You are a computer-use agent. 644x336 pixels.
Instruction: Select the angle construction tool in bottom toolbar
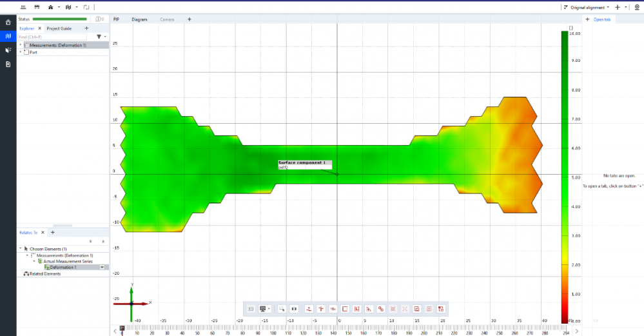[369, 309]
